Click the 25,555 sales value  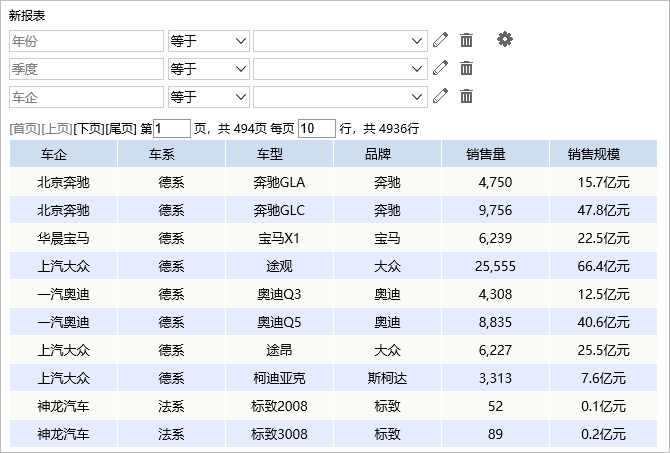coord(495,266)
